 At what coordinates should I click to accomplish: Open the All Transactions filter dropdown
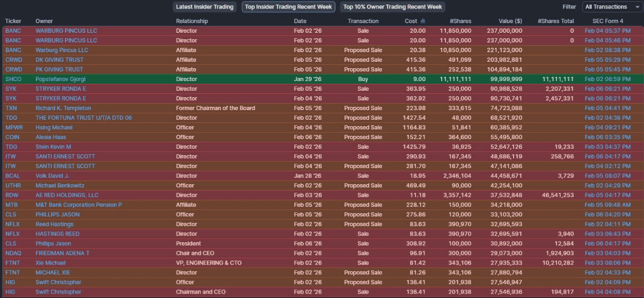click(610, 7)
